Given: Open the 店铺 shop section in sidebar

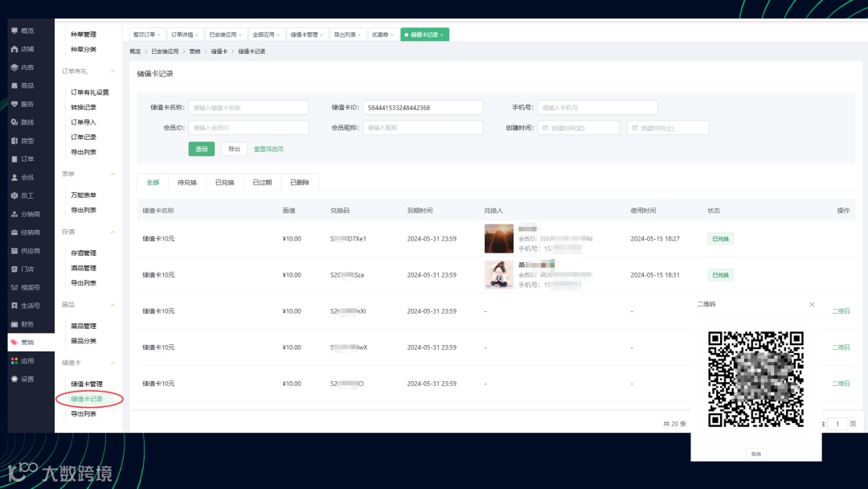Looking at the screenshot, I should coord(23,49).
